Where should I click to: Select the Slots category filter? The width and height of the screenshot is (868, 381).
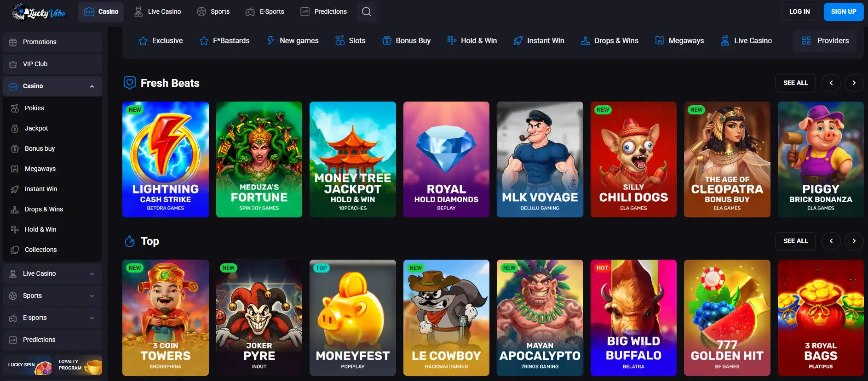pyautogui.click(x=350, y=40)
